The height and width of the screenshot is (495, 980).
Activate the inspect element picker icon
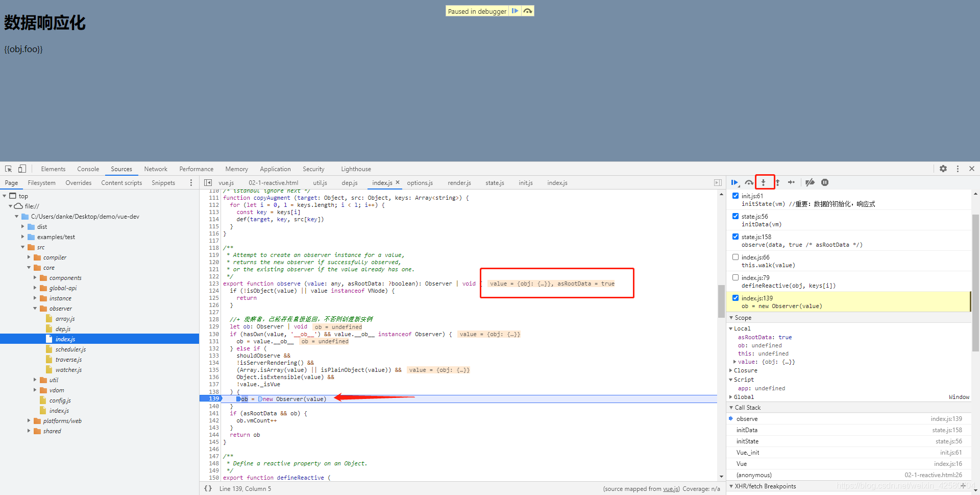9,169
